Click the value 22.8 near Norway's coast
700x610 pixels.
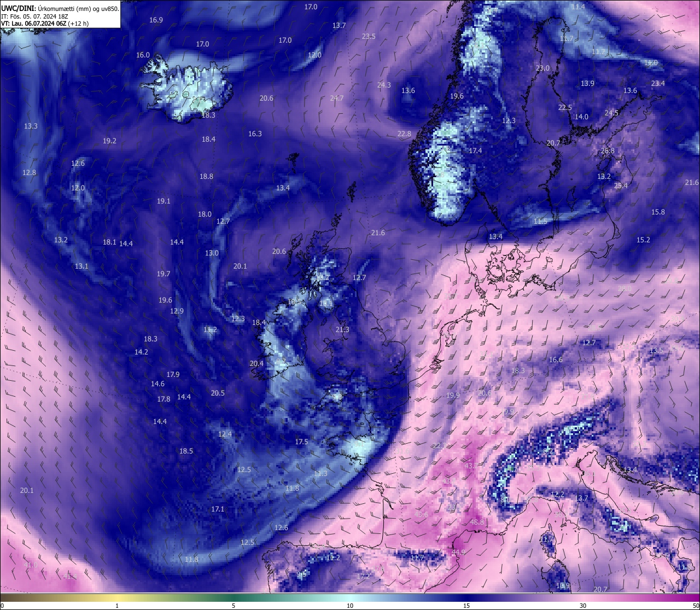coord(404,134)
